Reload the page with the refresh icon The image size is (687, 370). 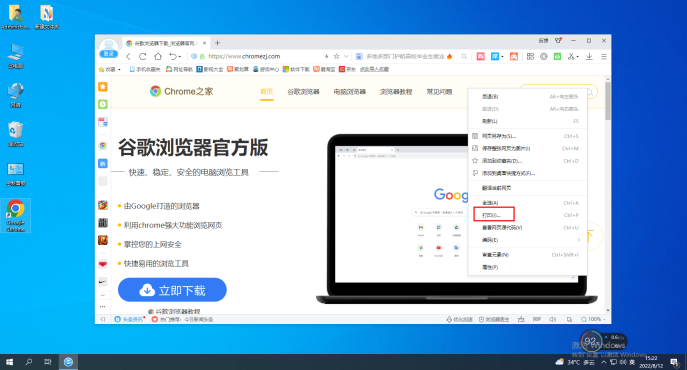[x=143, y=57]
